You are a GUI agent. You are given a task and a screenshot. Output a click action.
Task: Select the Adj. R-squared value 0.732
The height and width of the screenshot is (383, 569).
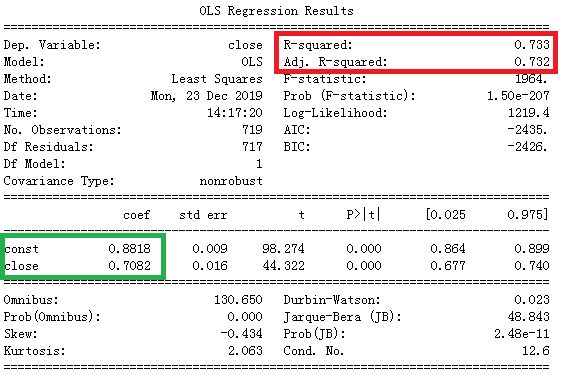click(x=532, y=62)
